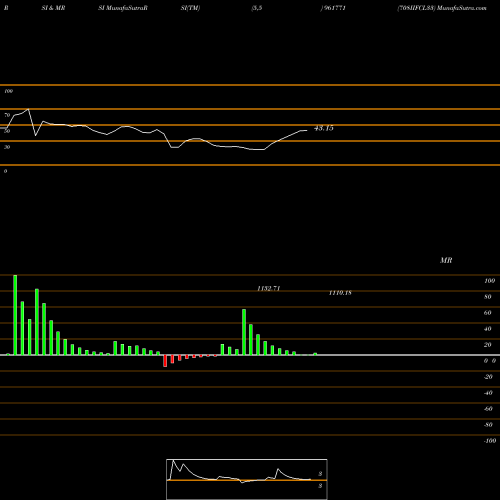Click the MR axis label '60'

pos(488,313)
